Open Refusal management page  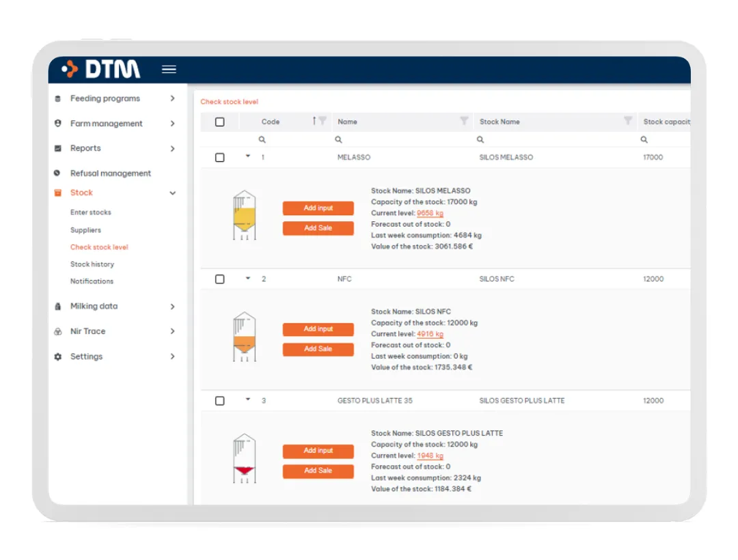pos(110,173)
